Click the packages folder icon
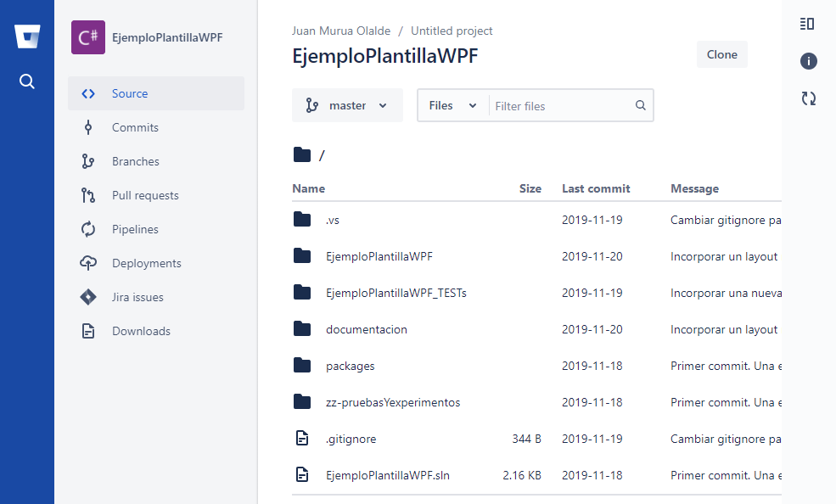The image size is (836, 504). [302, 366]
